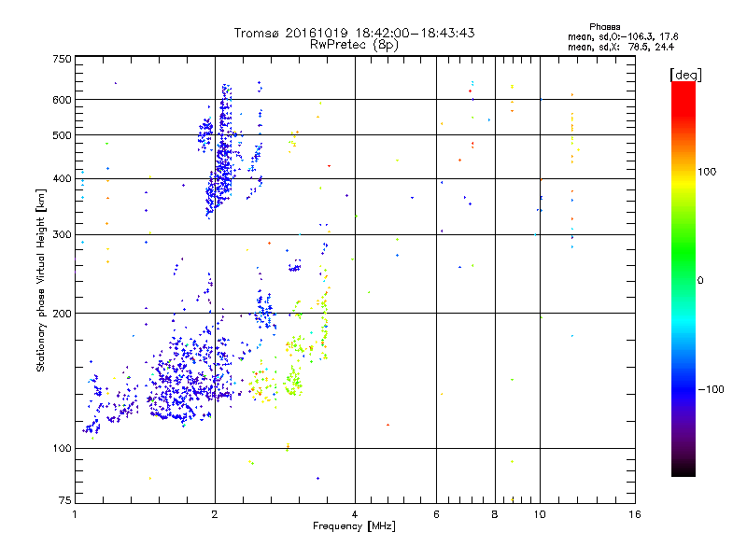Click the '4' frequency axis tick label

[355, 514]
